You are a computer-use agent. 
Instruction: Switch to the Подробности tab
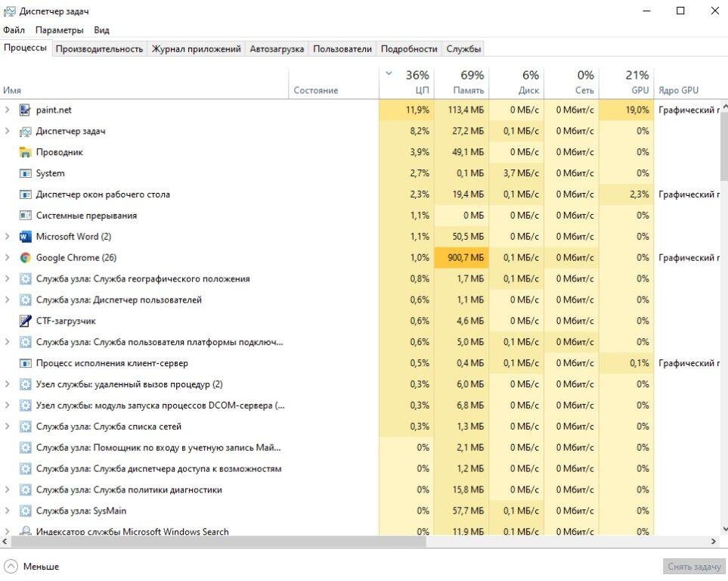coord(409,49)
